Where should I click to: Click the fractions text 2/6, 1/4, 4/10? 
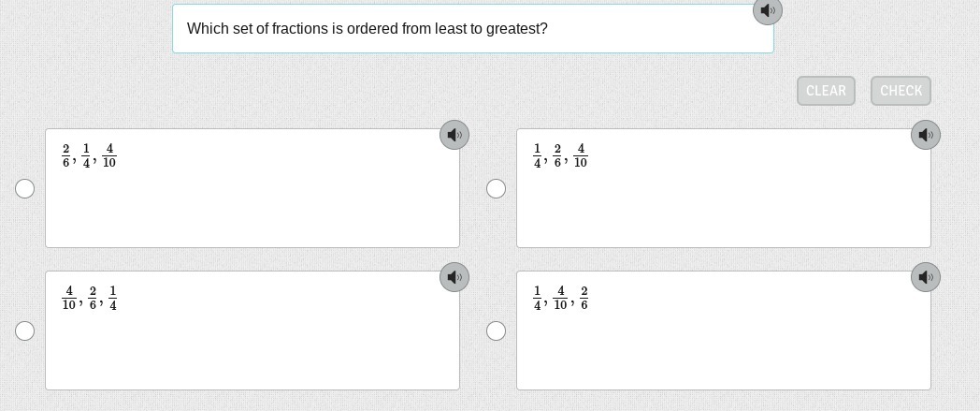pos(89,155)
